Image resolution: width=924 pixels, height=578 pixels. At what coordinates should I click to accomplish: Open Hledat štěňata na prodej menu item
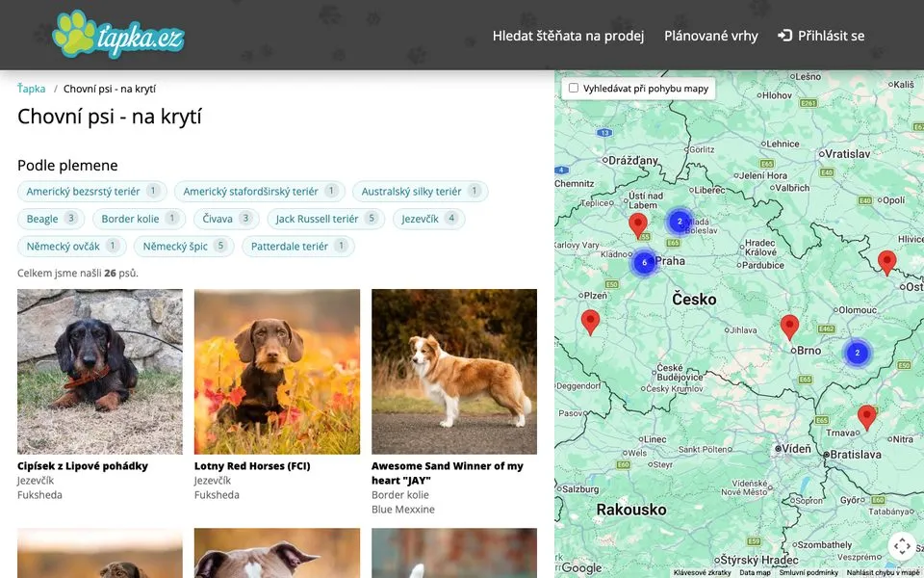click(x=568, y=36)
